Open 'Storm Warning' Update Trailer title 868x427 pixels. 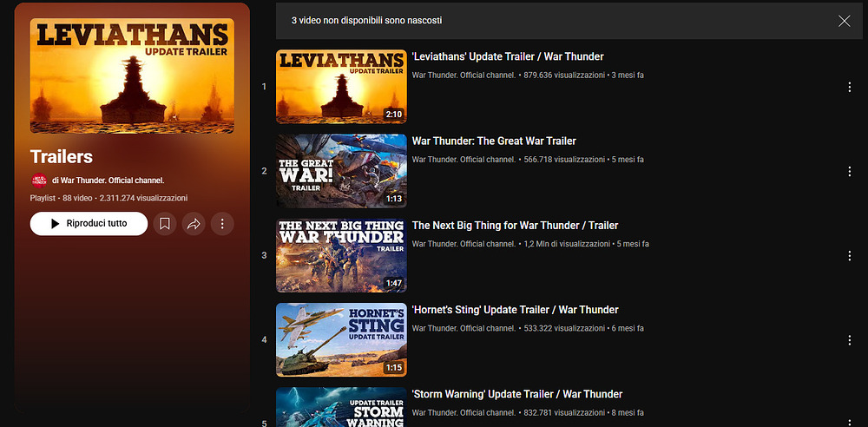(517, 394)
